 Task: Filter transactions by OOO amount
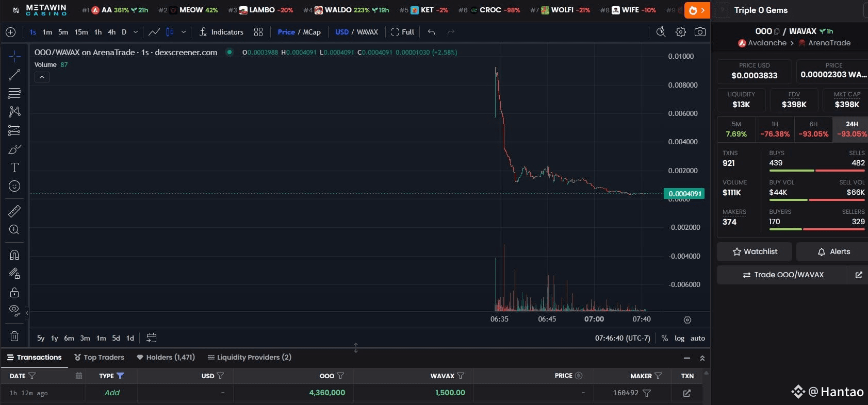[340, 376]
